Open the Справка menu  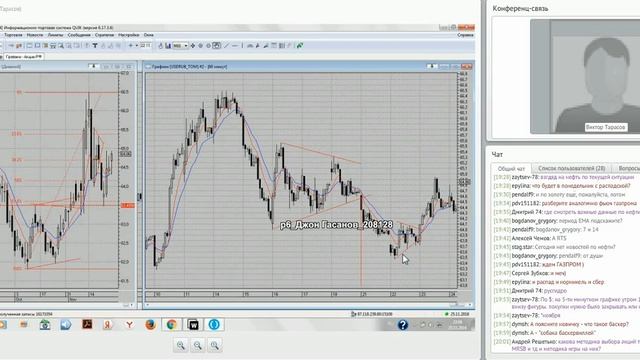point(465,35)
